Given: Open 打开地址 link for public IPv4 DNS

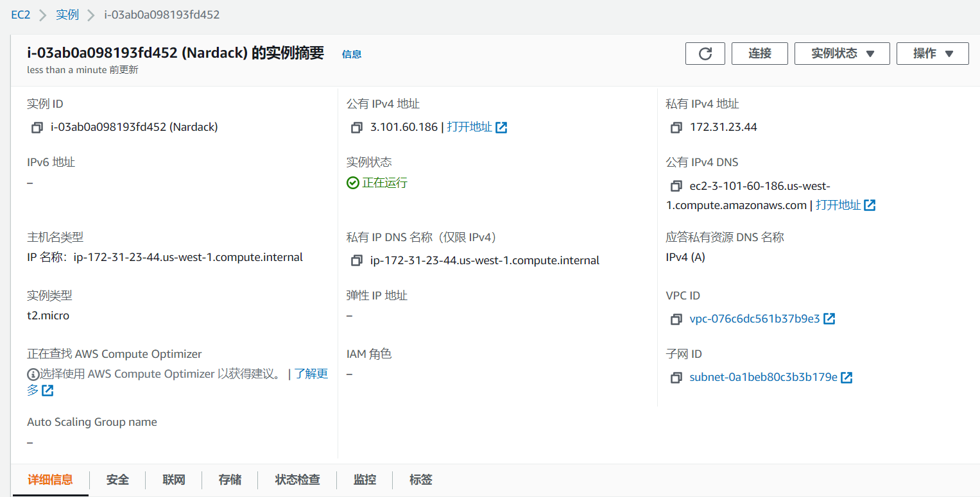Looking at the screenshot, I should pos(838,205).
